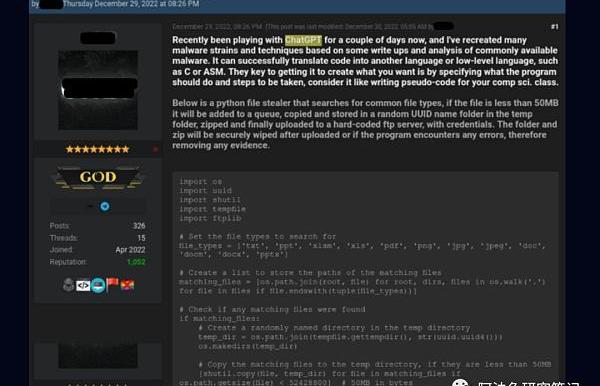Click the green reputation score 1,052
The image size is (600, 386).
click(x=136, y=262)
